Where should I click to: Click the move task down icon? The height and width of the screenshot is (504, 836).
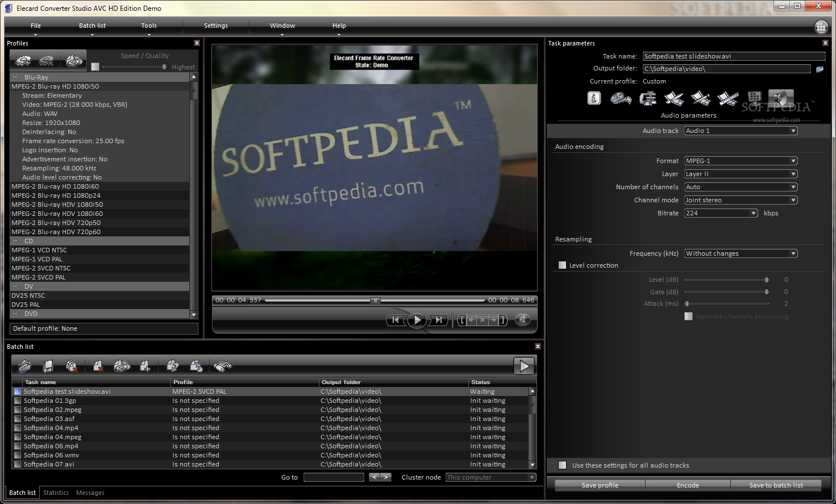tap(172, 366)
